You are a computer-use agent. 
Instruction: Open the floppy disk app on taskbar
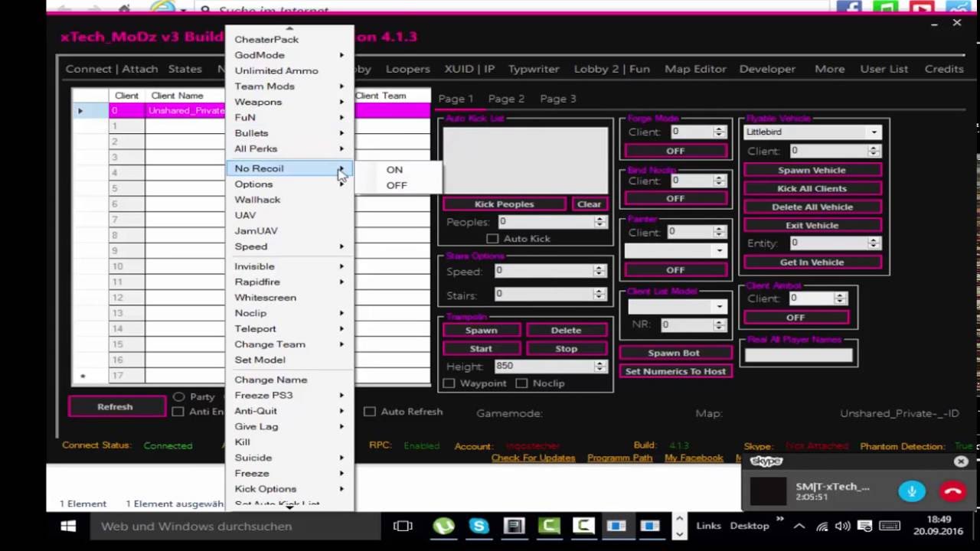pyautogui.click(x=514, y=526)
